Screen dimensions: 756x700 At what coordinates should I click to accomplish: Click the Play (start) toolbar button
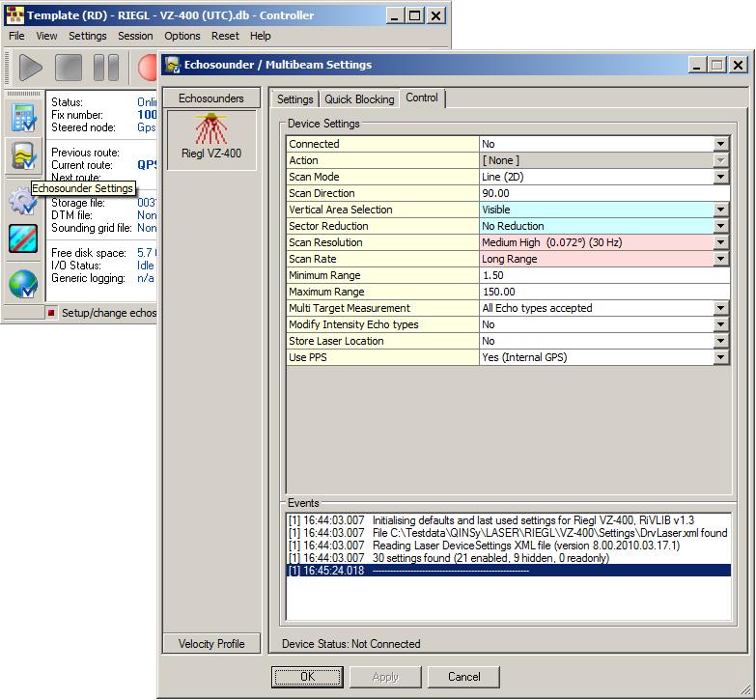(31, 68)
